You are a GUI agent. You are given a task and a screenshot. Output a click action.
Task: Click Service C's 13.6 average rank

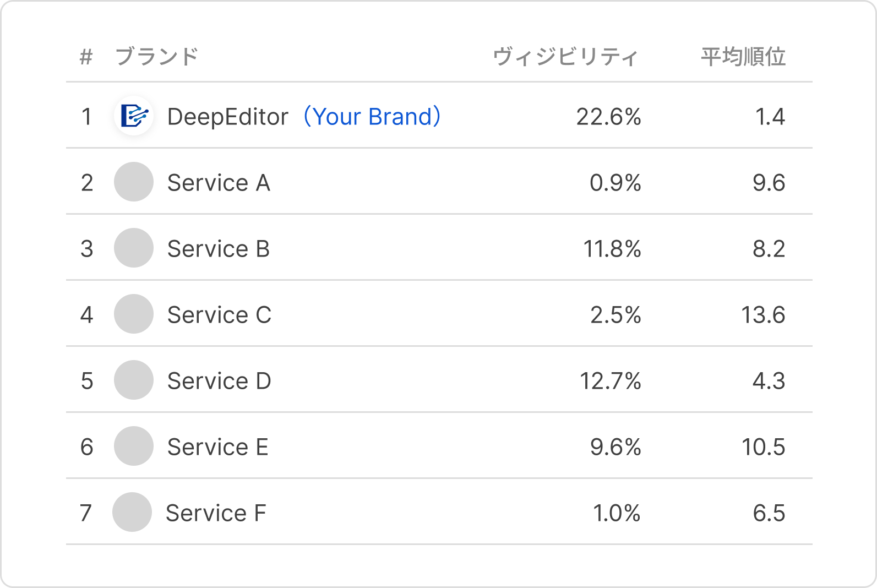click(x=762, y=315)
